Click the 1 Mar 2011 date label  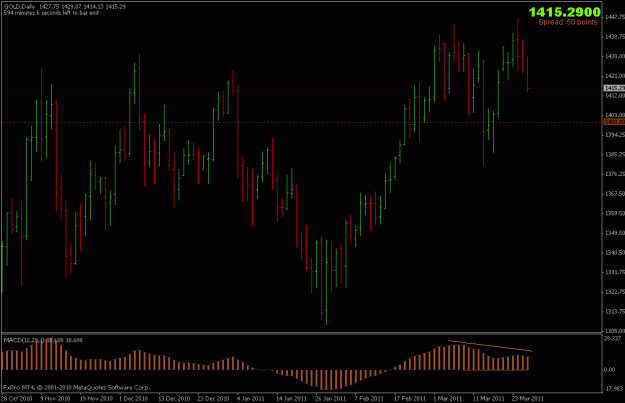[447, 398]
